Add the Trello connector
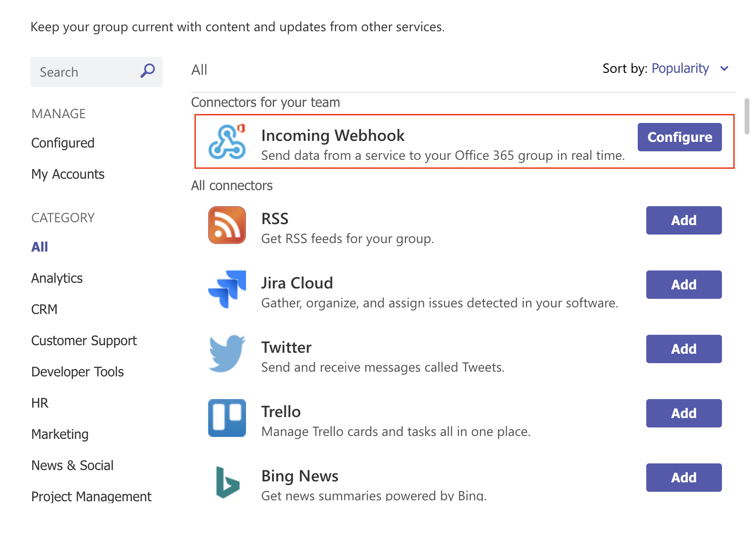Viewport: 756px width, 540px height. coord(684,413)
